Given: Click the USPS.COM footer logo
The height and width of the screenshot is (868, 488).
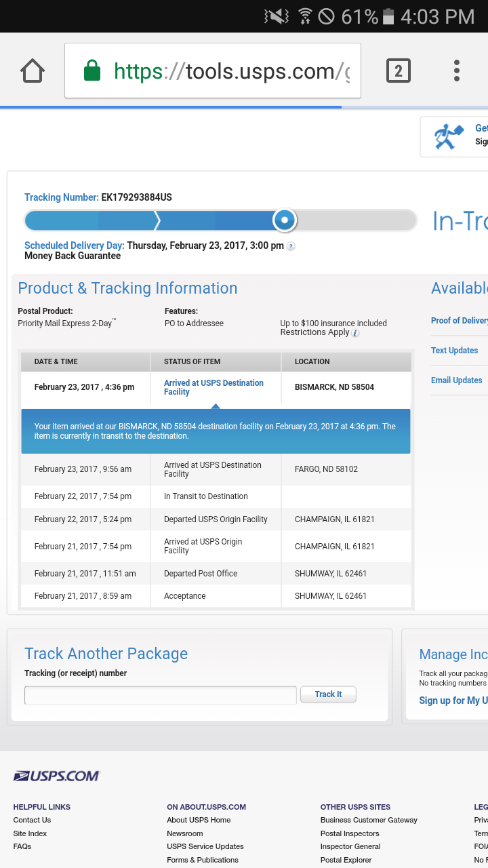Looking at the screenshot, I should coord(57,776).
